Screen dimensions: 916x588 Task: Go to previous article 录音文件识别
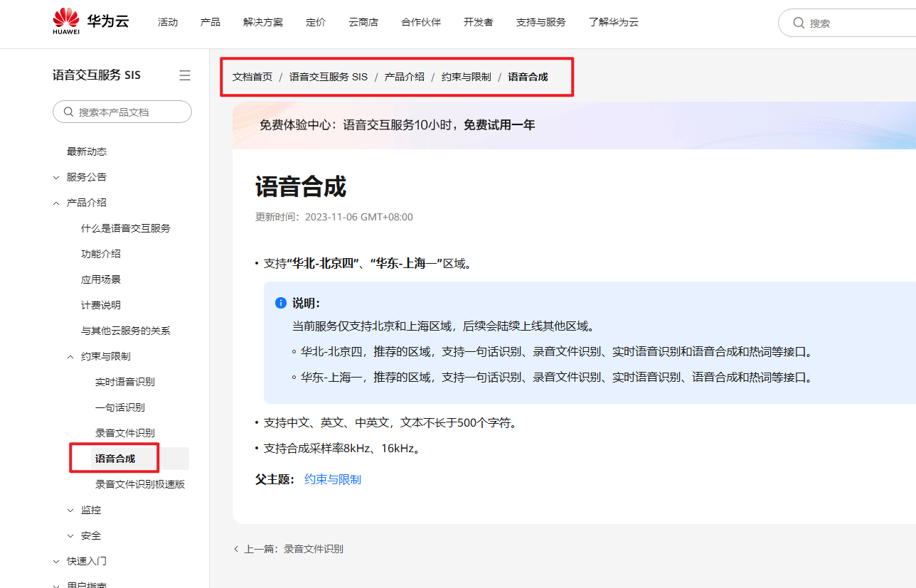[x=314, y=549]
